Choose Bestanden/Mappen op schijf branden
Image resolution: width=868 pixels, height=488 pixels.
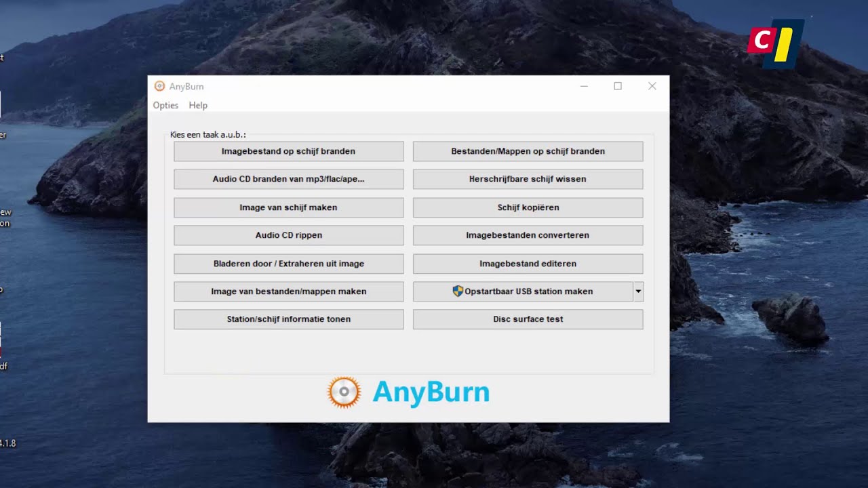528,151
